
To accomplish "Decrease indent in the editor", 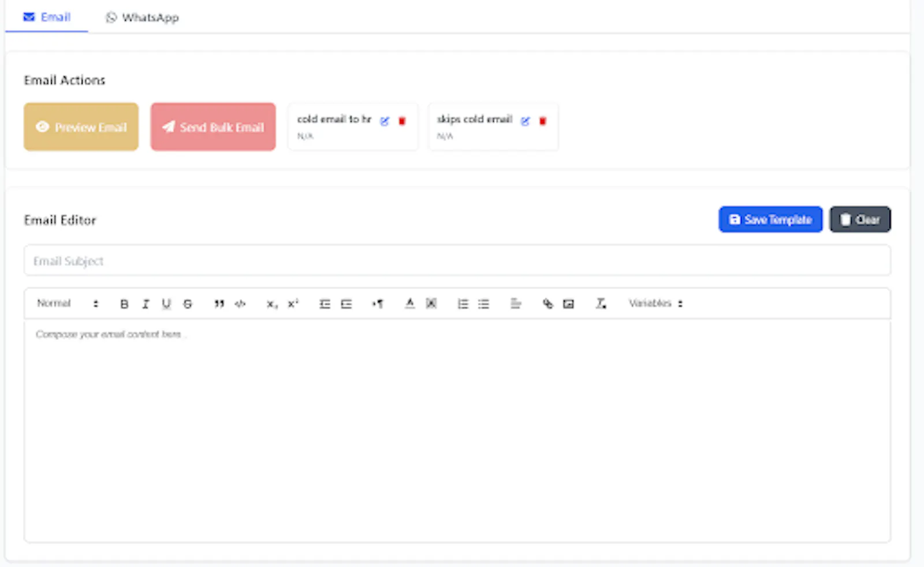I will [x=325, y=304].
